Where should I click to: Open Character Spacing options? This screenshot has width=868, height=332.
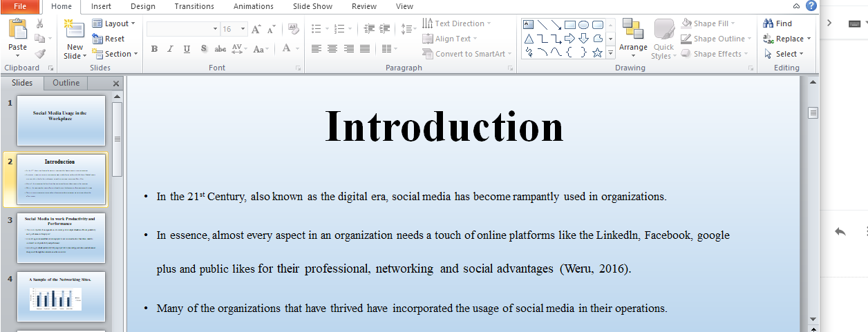tap(240, 49)
